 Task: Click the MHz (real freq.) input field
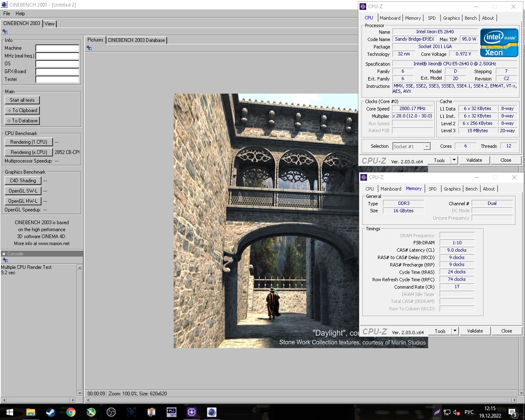pyautogui.click(x=57, y=56)
